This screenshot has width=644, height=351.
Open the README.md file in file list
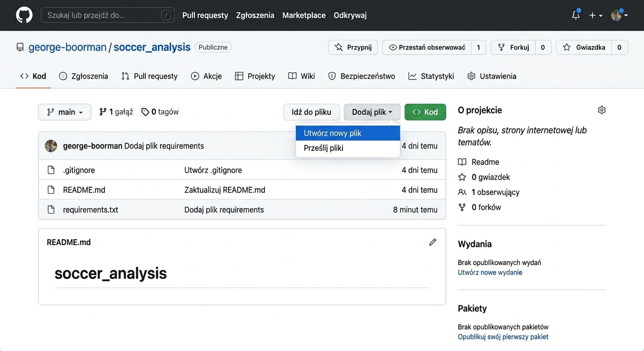pyautogui.click(x=84, y=190)
